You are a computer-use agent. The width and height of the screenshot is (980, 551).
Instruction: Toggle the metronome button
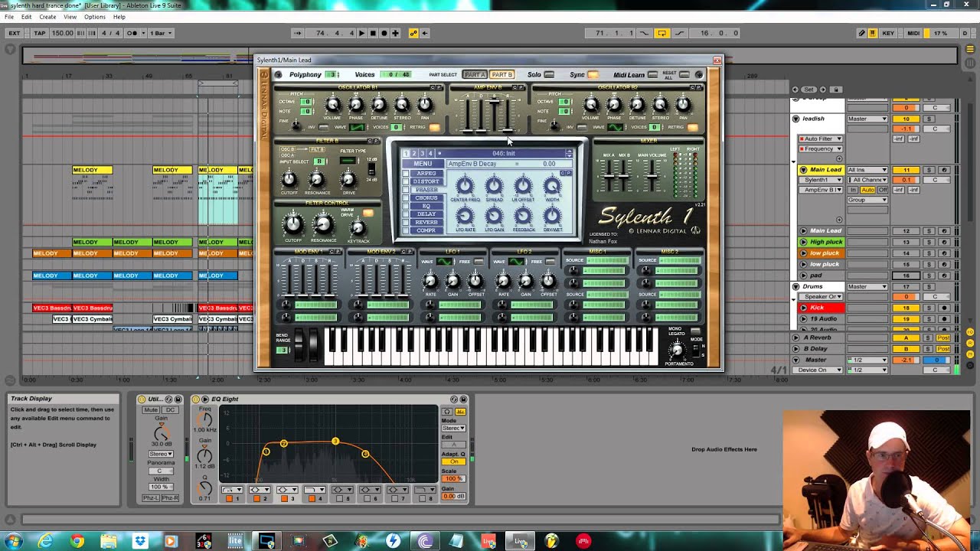132,33
